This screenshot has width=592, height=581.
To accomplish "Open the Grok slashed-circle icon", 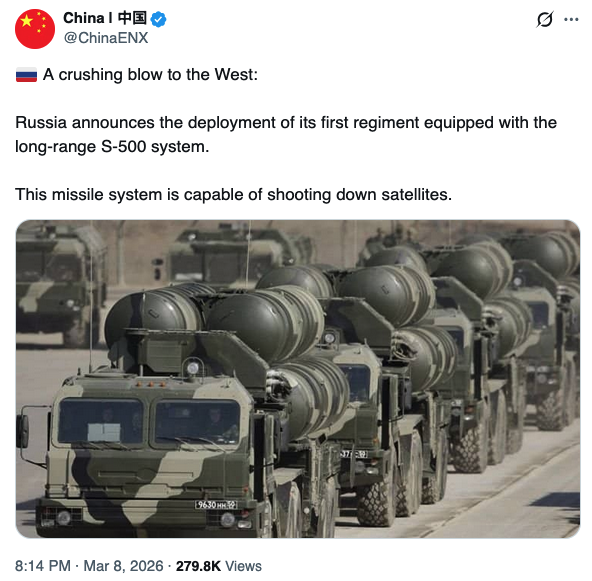I will pos(544,19).
